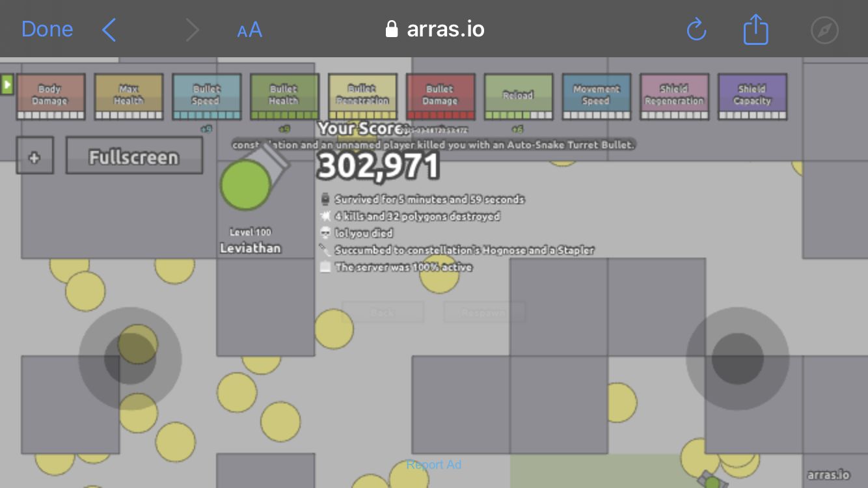Screen dimensions: 868x488
Task: Click "The server was 100% active"
Action: (x=403, y=267)
